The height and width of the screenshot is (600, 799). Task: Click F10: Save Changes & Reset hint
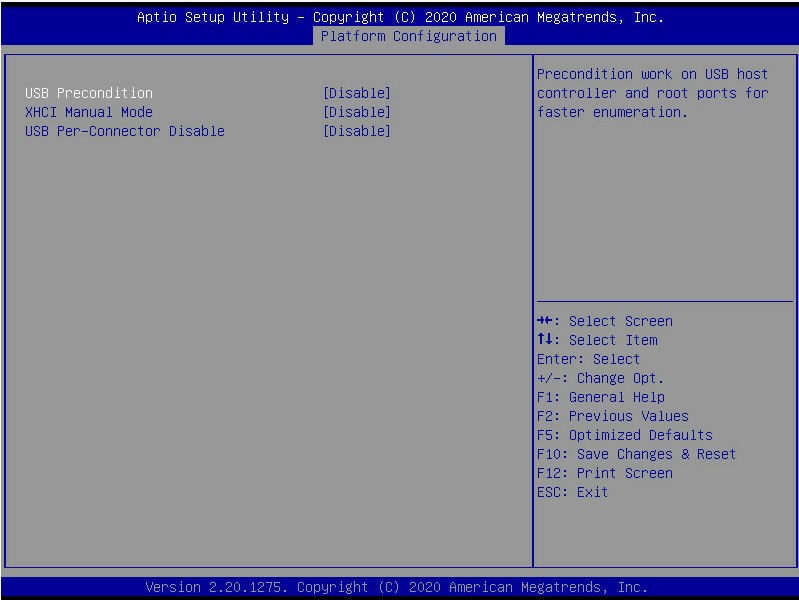636,454
